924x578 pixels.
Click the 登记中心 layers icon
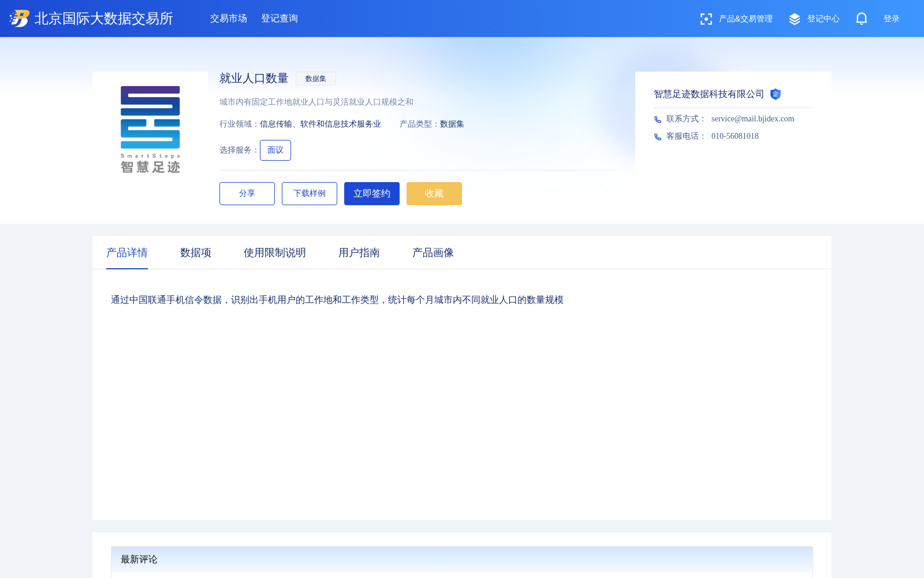click(795, 19)
